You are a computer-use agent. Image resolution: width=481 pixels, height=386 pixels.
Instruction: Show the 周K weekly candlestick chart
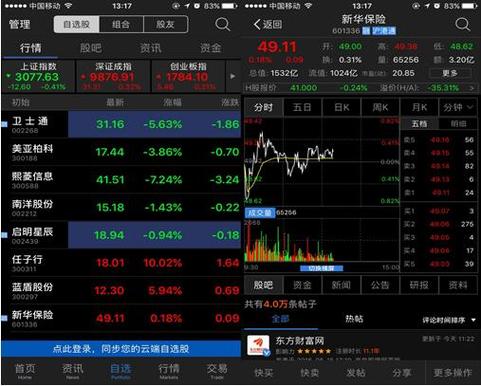(x=380, y=107)
